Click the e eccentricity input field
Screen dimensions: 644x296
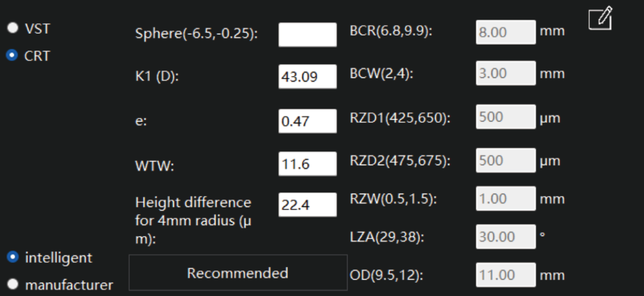pyautogui.click(x=308, y=121)
